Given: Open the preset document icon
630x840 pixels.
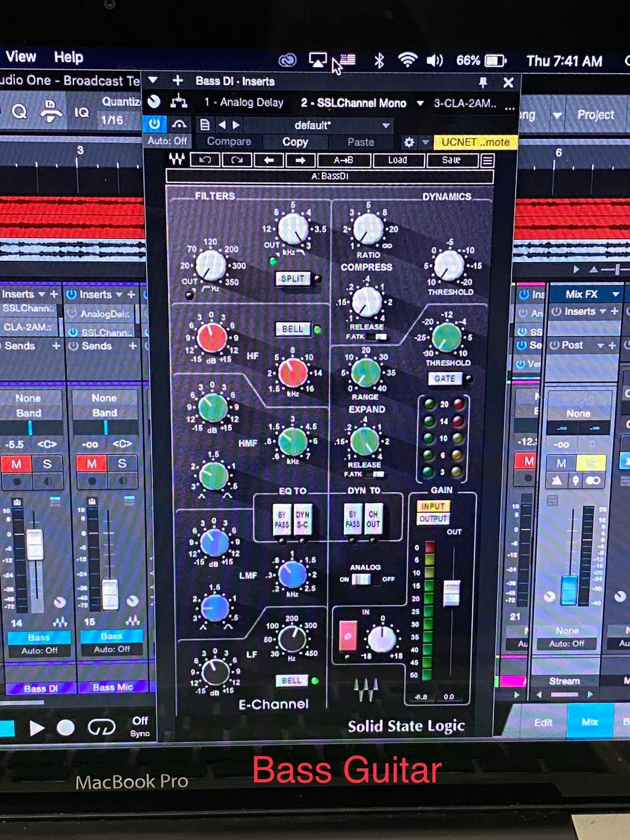Looking at the screenshot, I should tap(205, 125).
